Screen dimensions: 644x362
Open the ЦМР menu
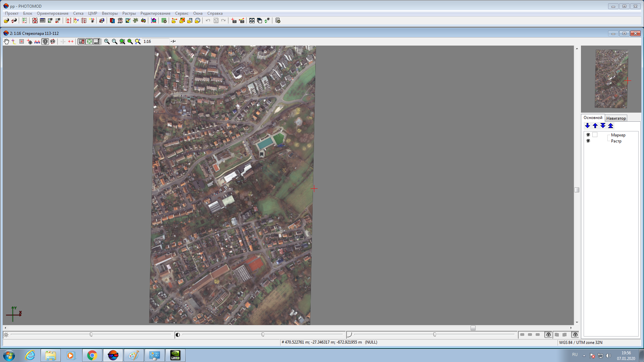point(93,13)
